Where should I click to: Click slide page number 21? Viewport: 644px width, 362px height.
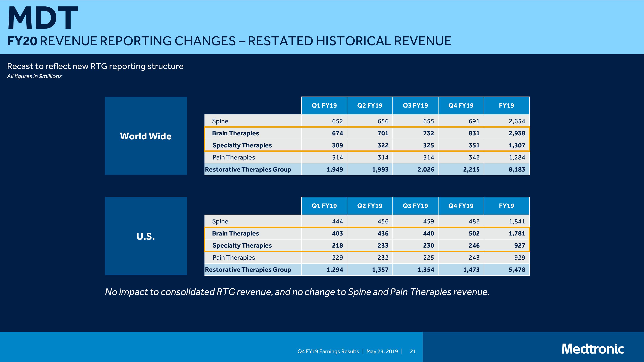[x=413, y=352]
